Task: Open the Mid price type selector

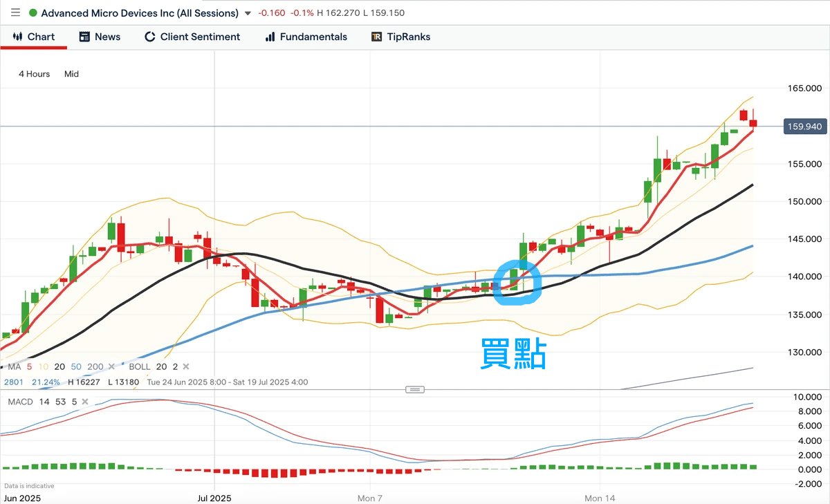Action: [x=71, y=74]
